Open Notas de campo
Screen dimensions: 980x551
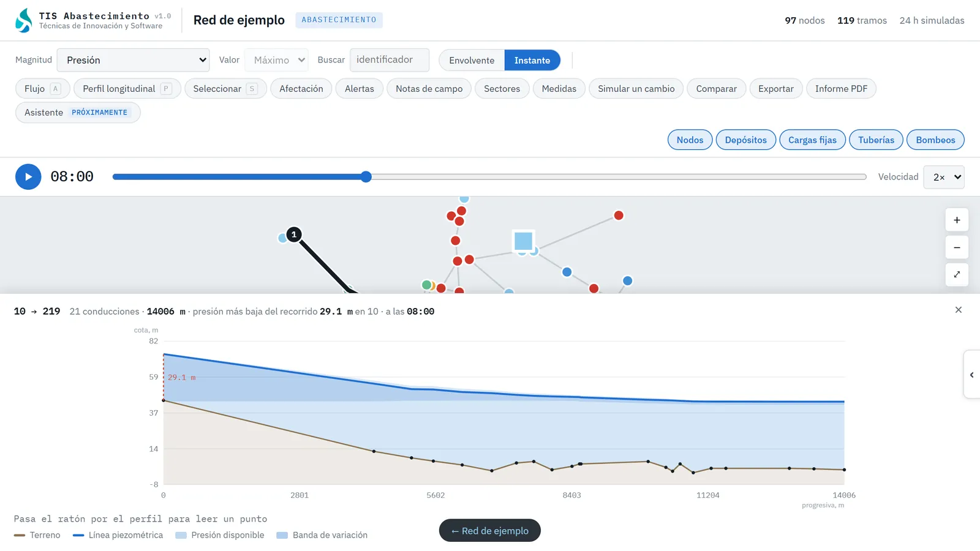click(429, 89)
